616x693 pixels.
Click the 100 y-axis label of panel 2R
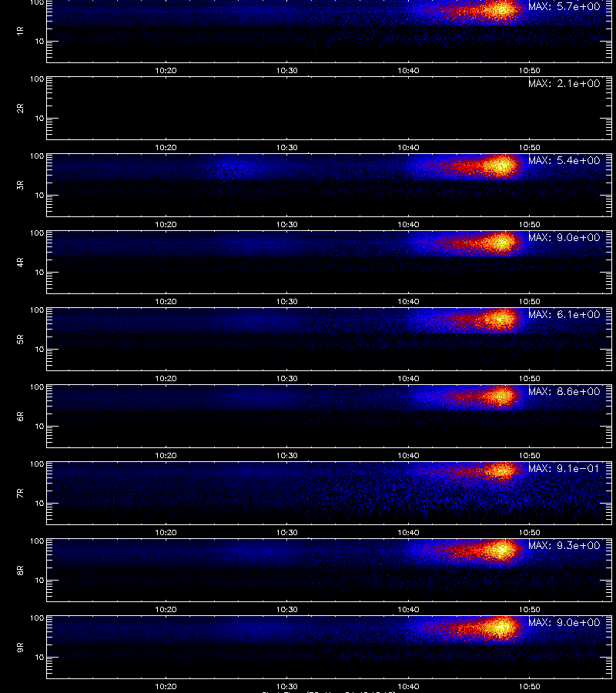[x=37, y=79]
